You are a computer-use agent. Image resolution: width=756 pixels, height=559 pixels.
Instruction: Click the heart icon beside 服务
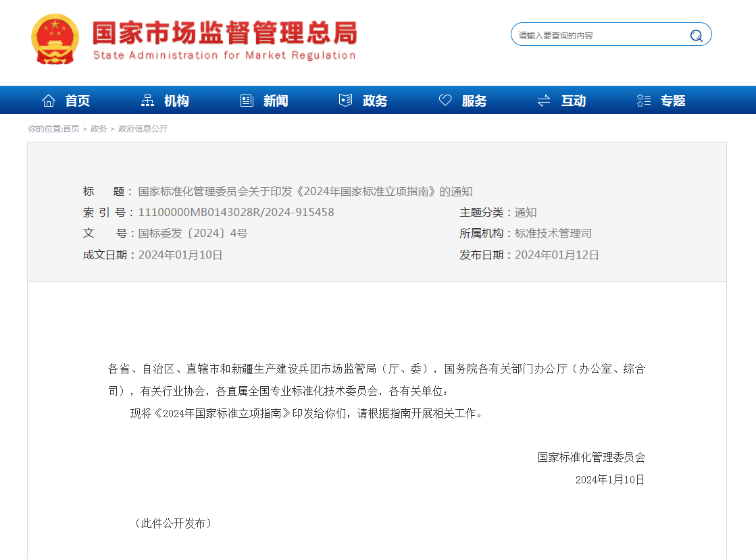[x=445, y=100]
